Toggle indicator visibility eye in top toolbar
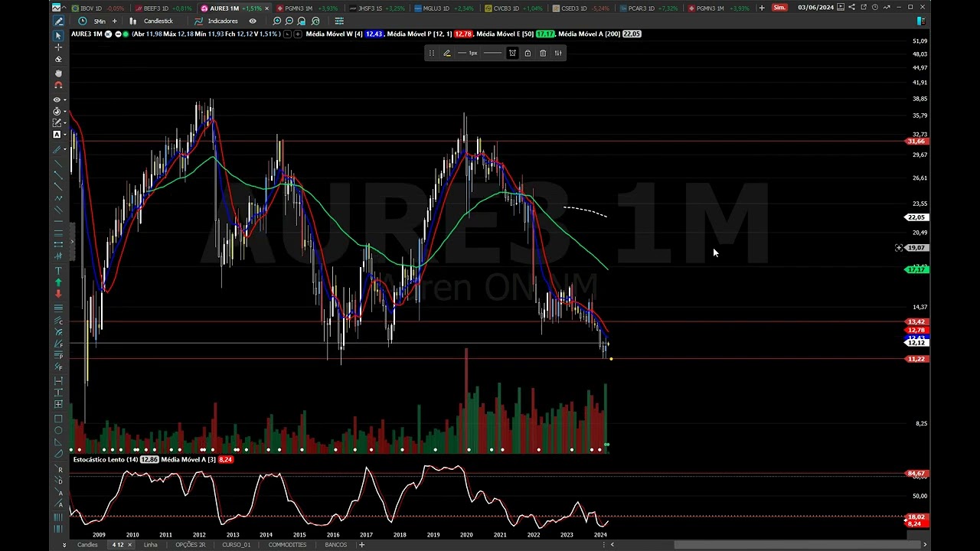This screenshot has width=980, height=551. tap(253, 21)
